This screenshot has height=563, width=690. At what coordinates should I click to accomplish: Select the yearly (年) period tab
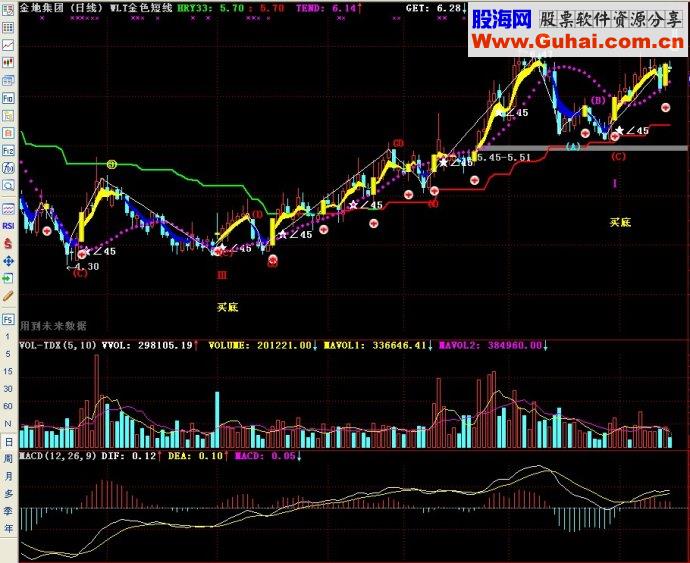point(8,528)
